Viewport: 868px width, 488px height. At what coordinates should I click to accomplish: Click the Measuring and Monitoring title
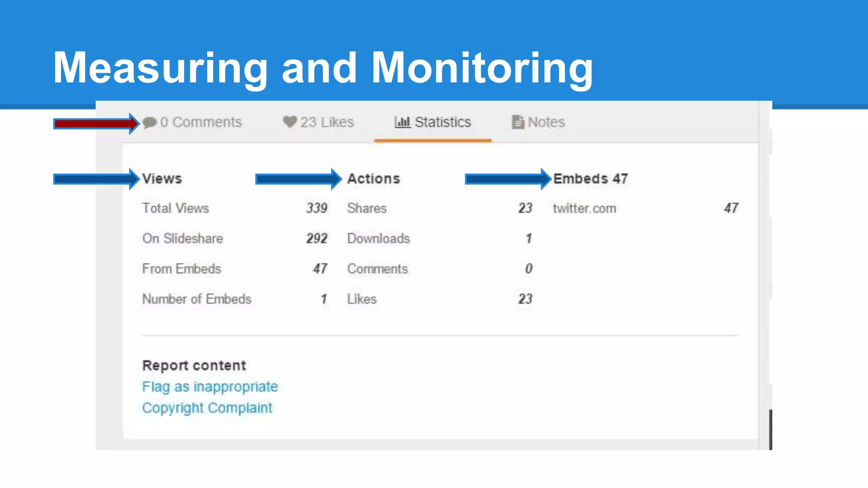(x=323, y=68)
